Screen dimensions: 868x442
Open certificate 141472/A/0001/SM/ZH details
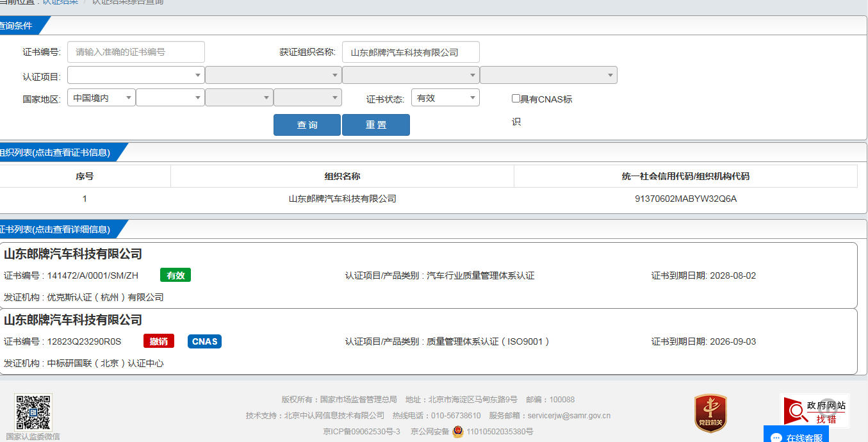[x=428, y=275]
